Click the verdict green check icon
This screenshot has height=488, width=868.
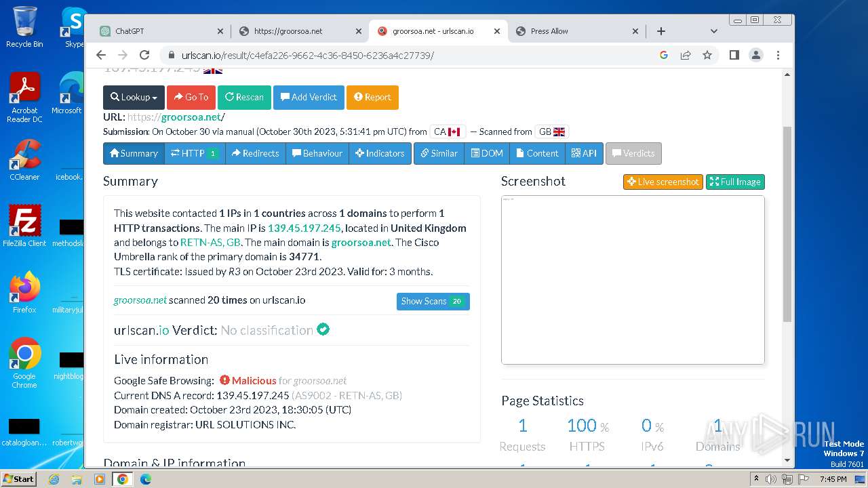[323, 329]
